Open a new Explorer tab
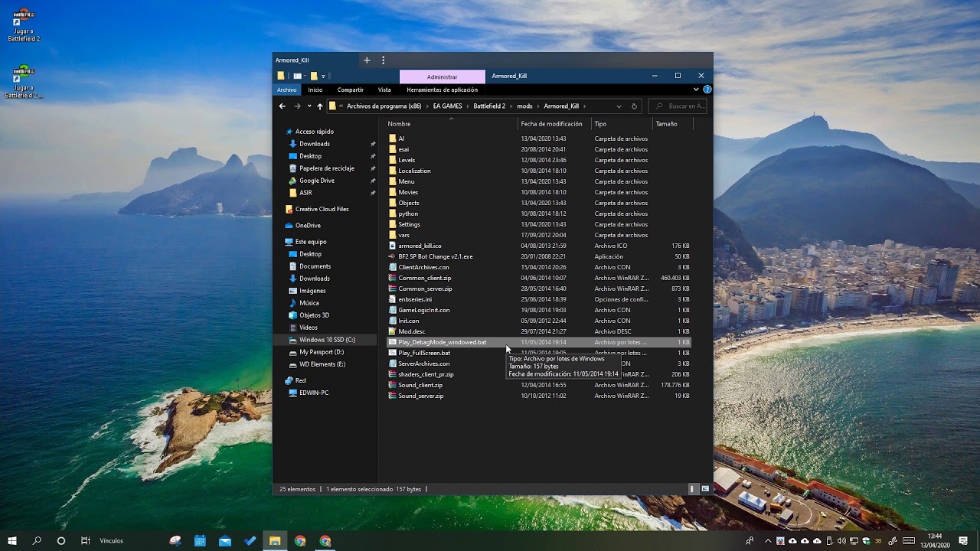The width and height of the screenshot is (980, 551). 367,60
